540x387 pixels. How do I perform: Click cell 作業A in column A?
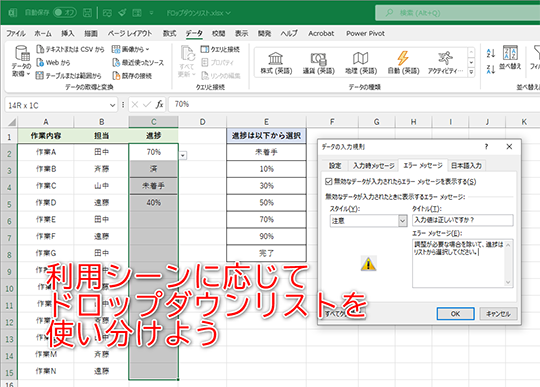point(45,152)
